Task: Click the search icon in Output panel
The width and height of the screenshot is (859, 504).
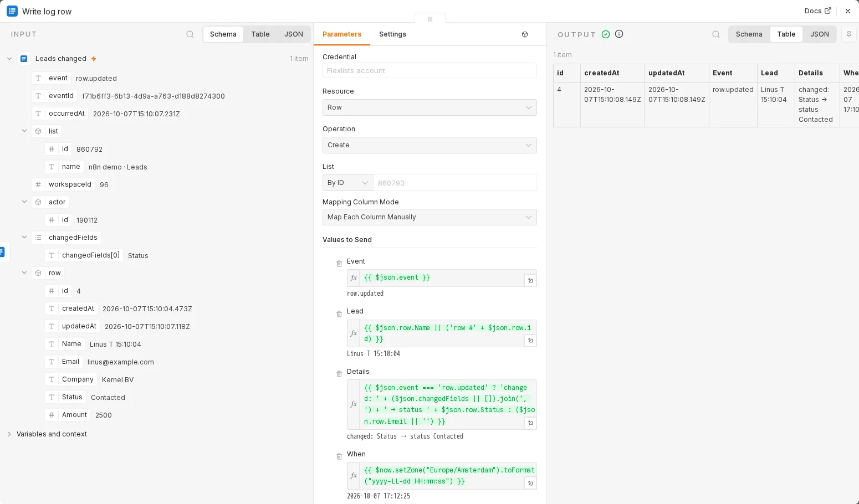Action: pos(716,34)
